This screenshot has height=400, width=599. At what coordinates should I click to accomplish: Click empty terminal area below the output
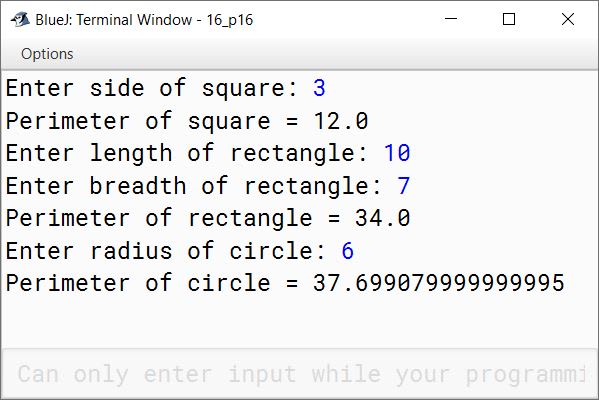(300, 321)
